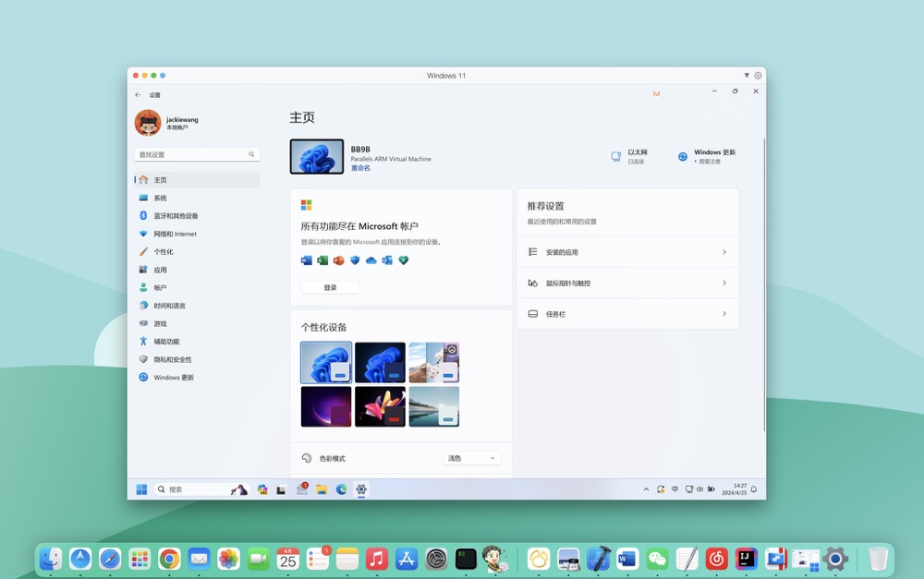This screenshot has width=924, height=579.
Task: Open 蓝牙和其他设备 Bluetooth settings
Action: click(197, 215)
